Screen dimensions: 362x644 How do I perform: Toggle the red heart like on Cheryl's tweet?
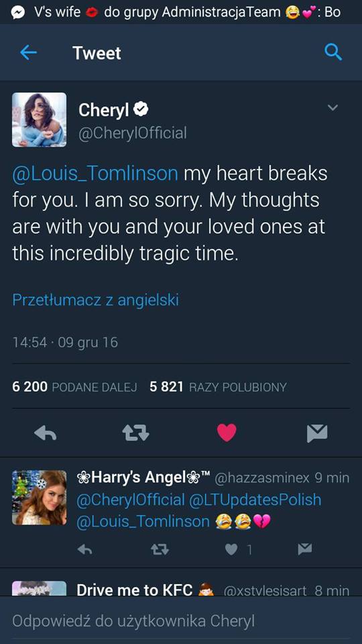(227, 433)
